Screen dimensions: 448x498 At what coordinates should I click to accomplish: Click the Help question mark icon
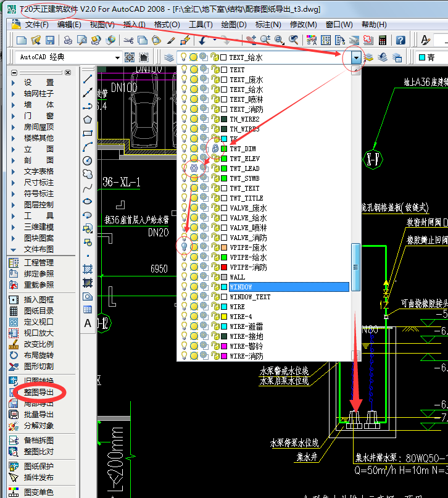(400, 40)
